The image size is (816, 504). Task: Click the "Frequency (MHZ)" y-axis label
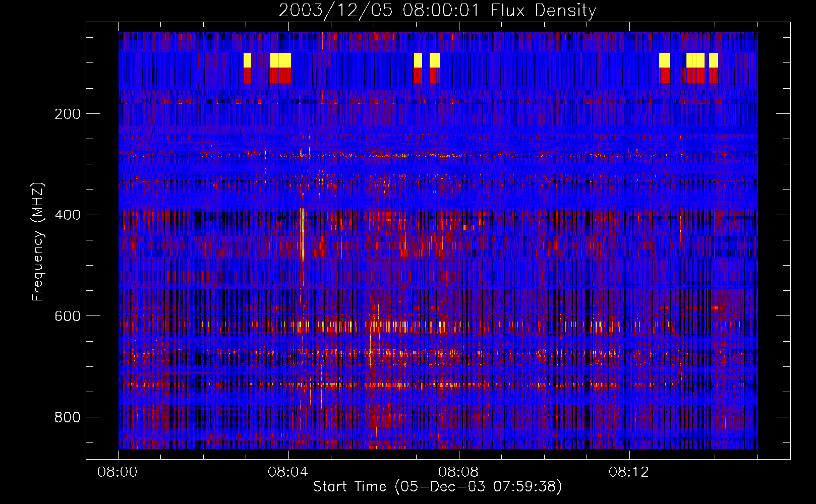point(37,242)
